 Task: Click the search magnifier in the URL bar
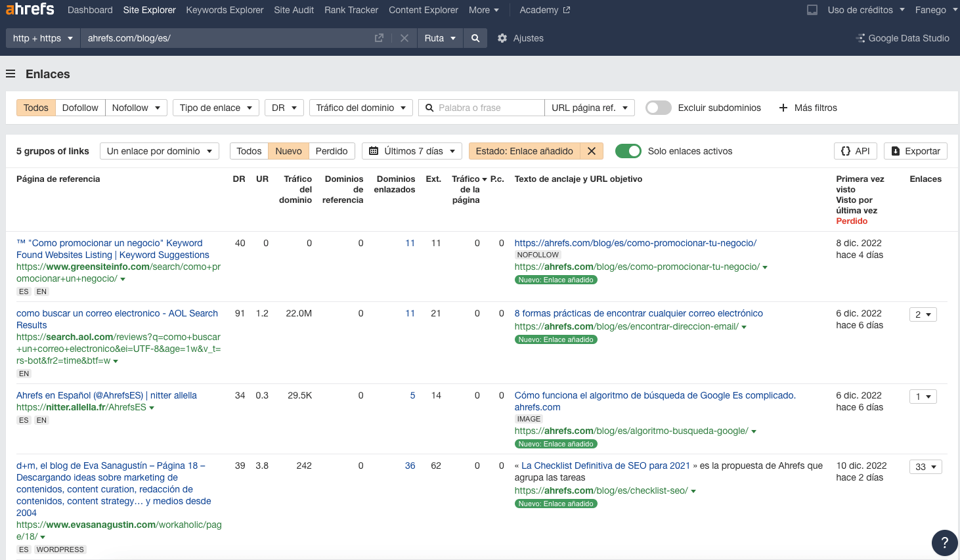[x=475, y=37]
